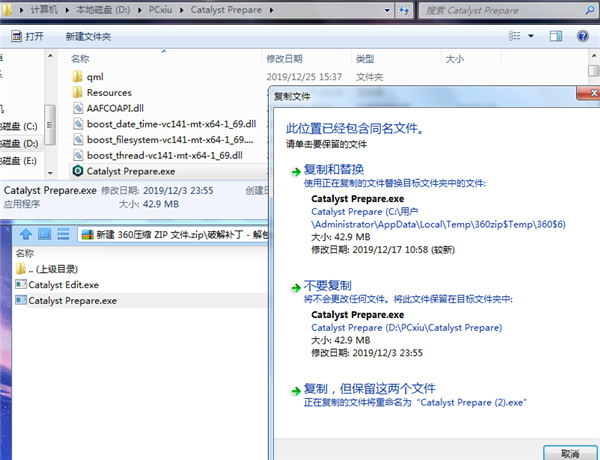
Task: Click navigation pane scroll down arrow
Action: (50, 173)
